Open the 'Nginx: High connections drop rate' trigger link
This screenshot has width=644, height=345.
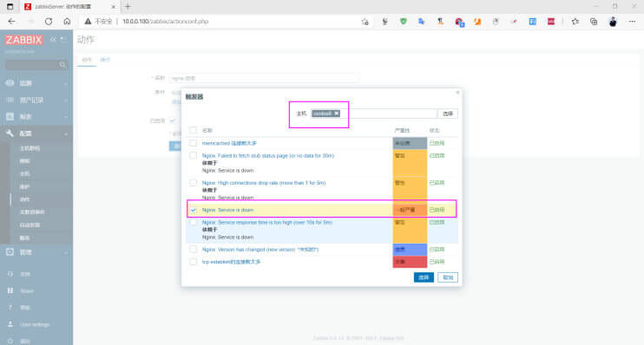click(264, 183)
